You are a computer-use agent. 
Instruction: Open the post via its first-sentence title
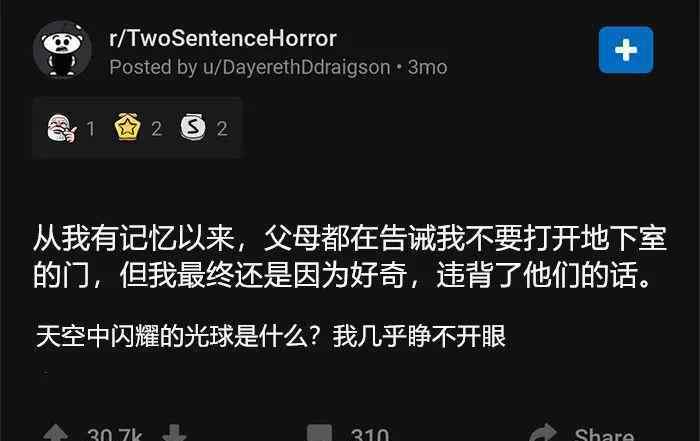[x=350, y=257]
